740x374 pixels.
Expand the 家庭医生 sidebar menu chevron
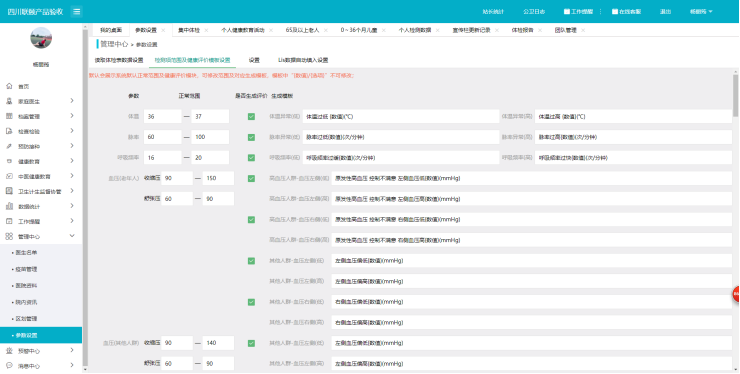click(72, 101)
